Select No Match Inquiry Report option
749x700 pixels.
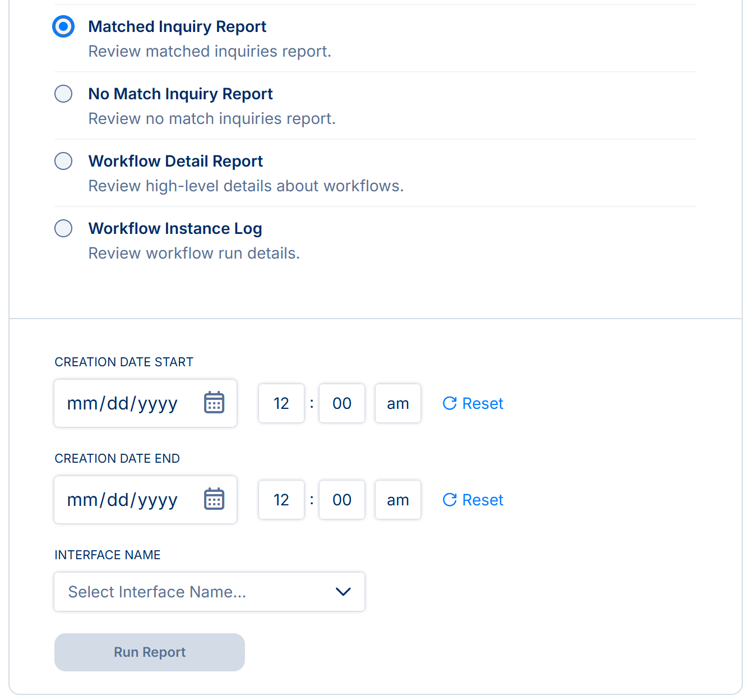point(63,94)
